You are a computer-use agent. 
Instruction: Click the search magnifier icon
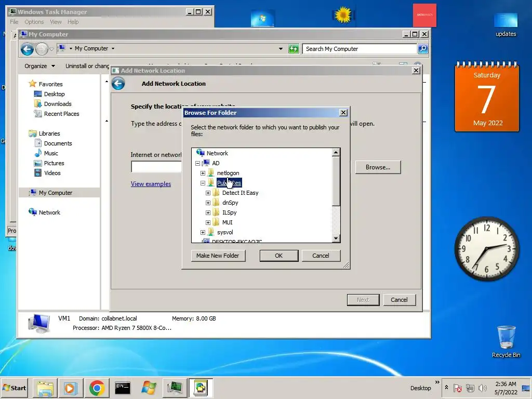point(422,49)
